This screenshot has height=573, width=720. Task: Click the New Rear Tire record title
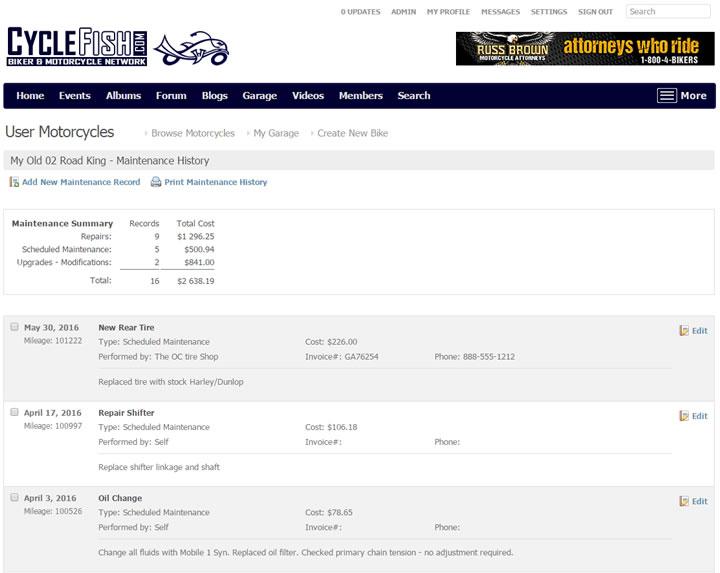pos(126,327)
